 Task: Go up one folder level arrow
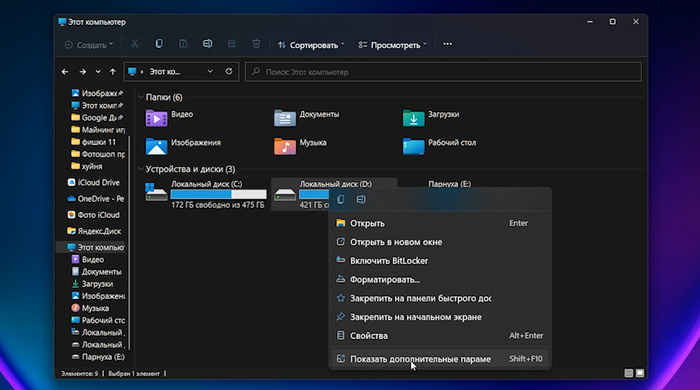(x=113, y=71)
